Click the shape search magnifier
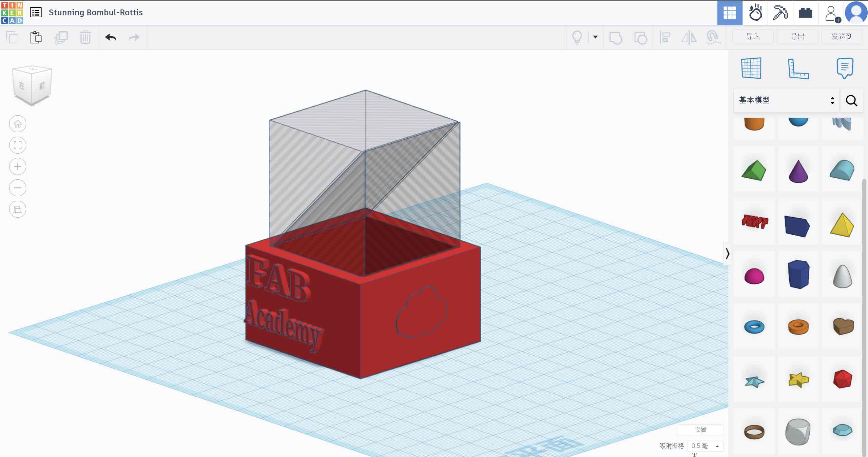 click(851, 101)
